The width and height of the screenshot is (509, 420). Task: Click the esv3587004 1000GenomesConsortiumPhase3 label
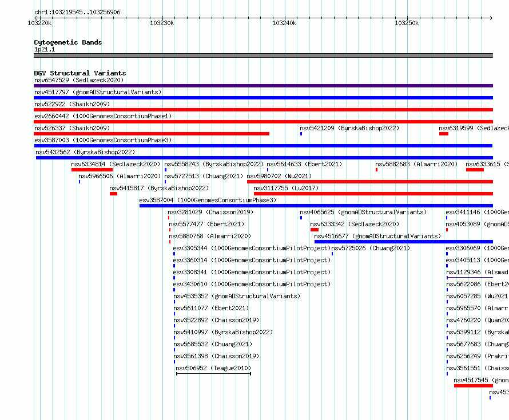(x=208, y=200)
